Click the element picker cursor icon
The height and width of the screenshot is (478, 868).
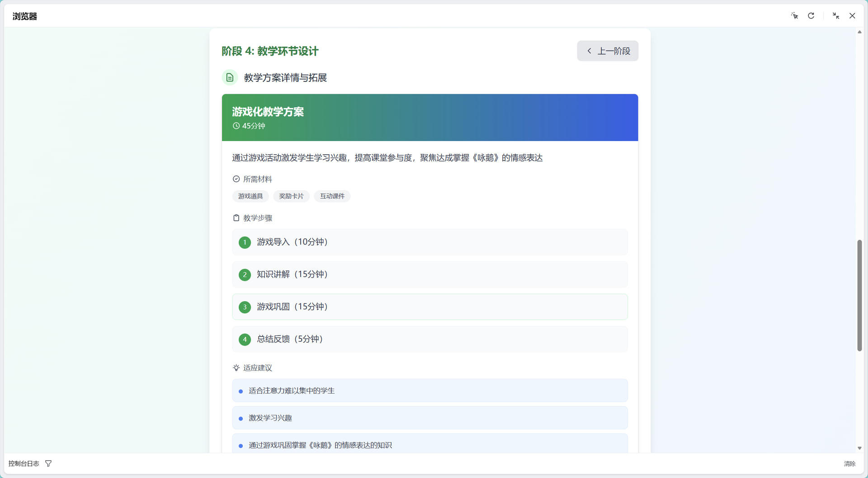[x=794, y=16]
